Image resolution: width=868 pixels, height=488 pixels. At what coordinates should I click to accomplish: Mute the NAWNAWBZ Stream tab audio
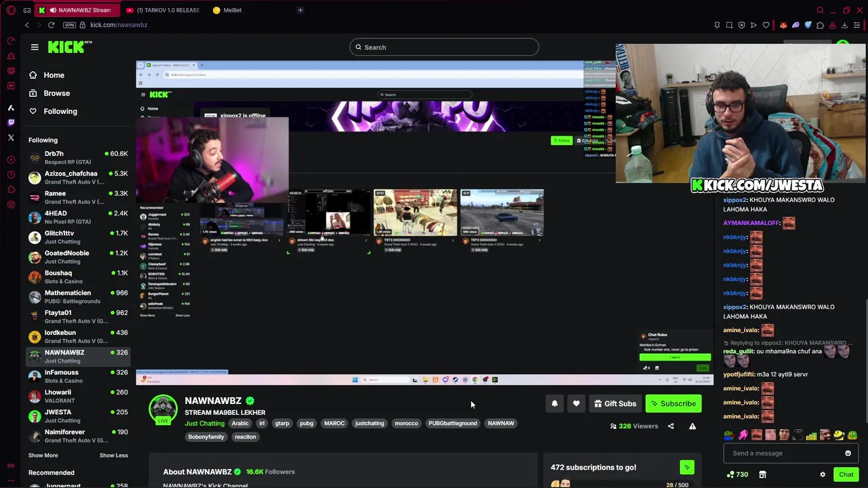coord(53,10)
